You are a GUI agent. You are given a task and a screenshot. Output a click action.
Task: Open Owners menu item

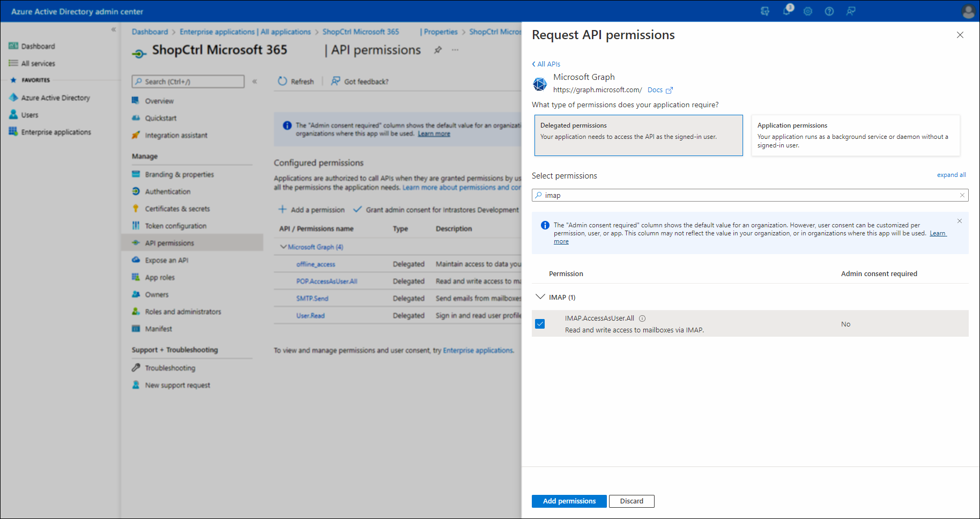(157, 294)
